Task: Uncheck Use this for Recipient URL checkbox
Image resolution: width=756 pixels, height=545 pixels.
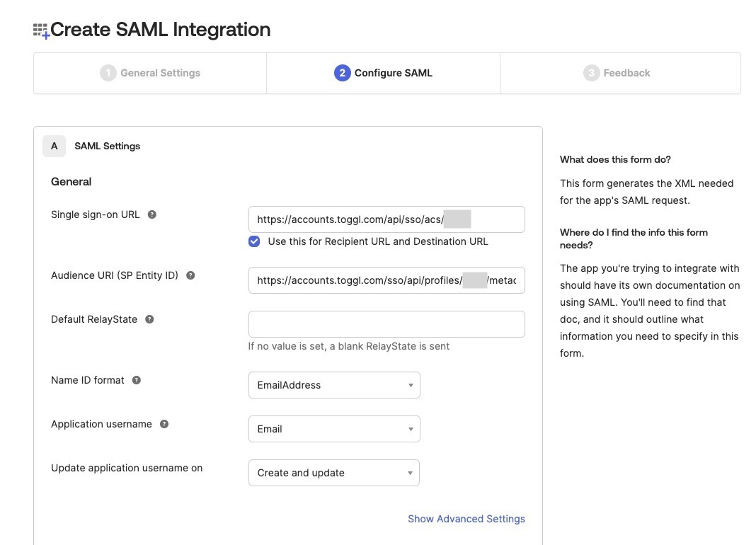Action: (x=254, y=241)
